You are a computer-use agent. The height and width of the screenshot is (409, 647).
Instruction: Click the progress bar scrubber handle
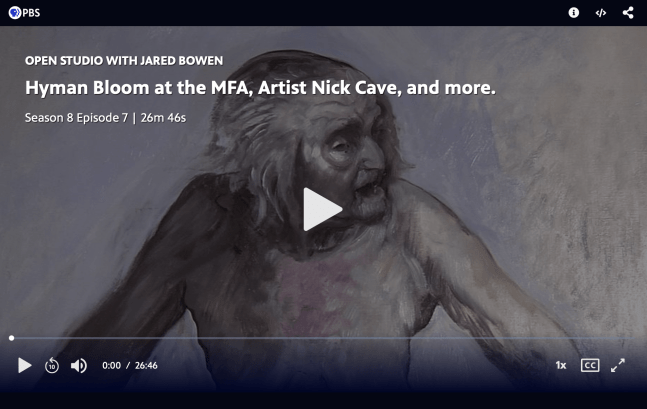pos(12,338)
